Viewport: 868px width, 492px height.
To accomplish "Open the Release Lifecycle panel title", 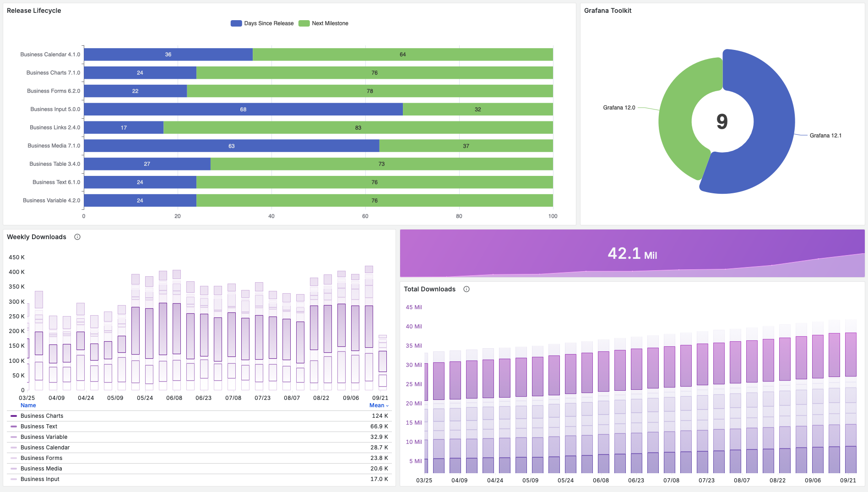I will [x=34, y=11].
